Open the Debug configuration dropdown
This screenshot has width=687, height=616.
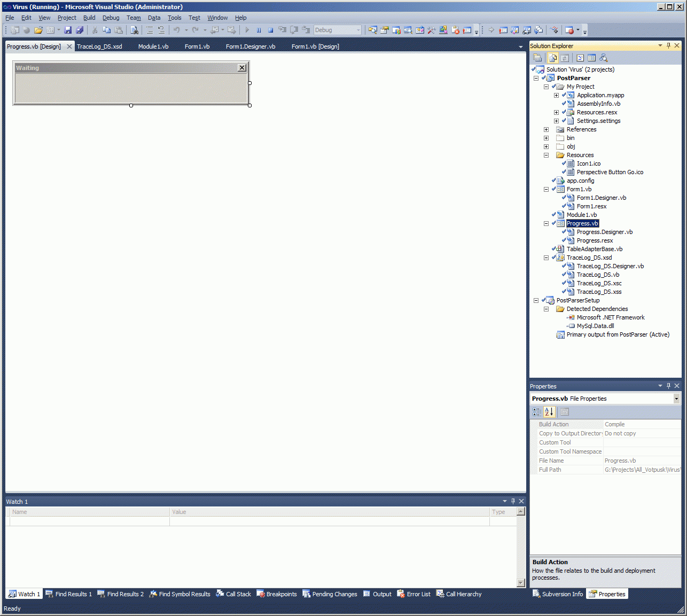click(358, 30)
